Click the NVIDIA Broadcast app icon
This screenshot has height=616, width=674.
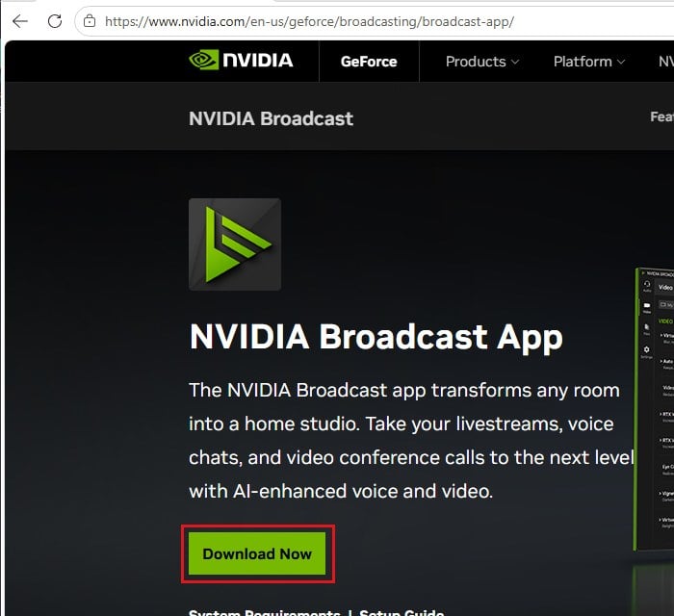tap(235, 244)
